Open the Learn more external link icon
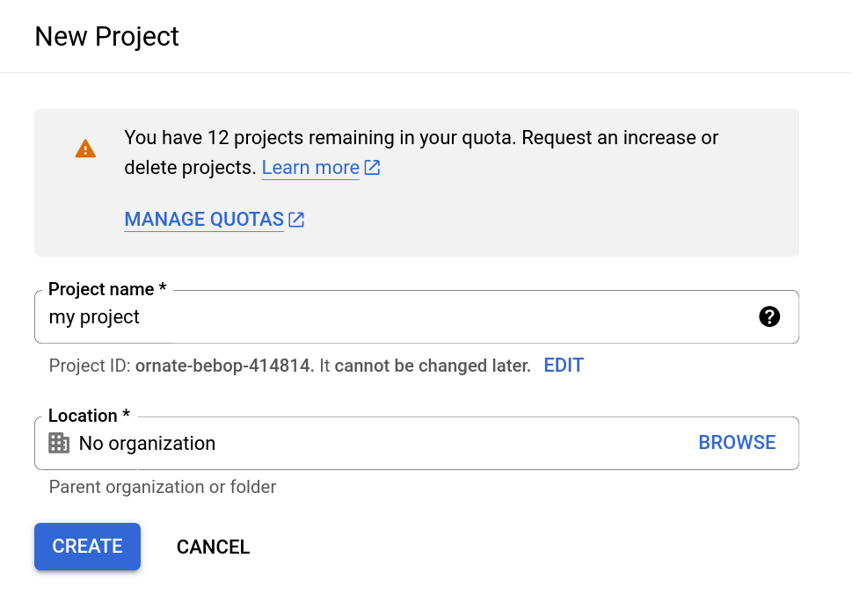The height and width of the screenshot is (616, 859). point(373,167)
